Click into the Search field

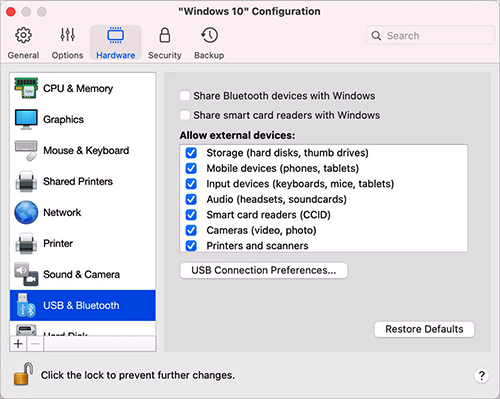[430, 35]
